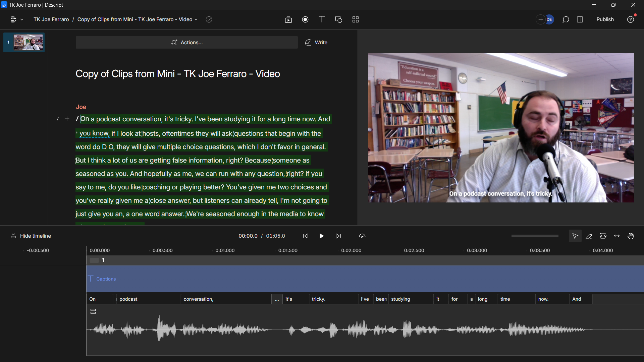The image size is (644, 362).
Task: Click the plus icon beside transcript
Action: click(x=67, y=119)
